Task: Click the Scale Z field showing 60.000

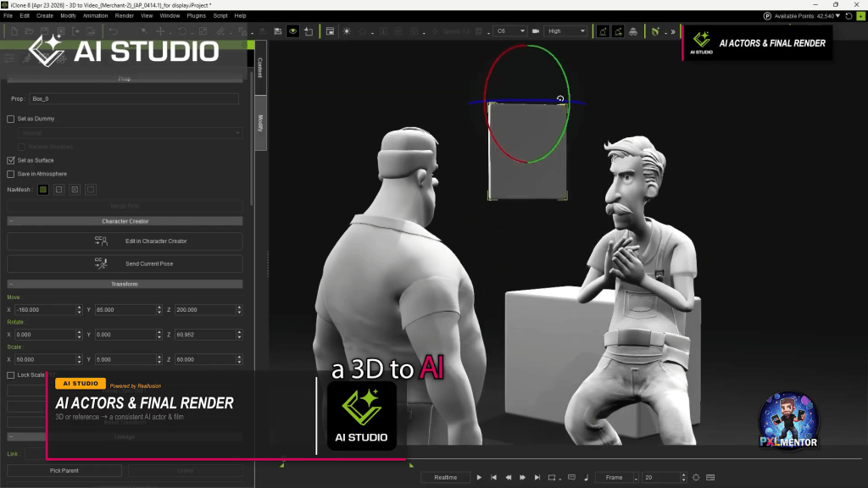Action: click(x=205, y=359)
